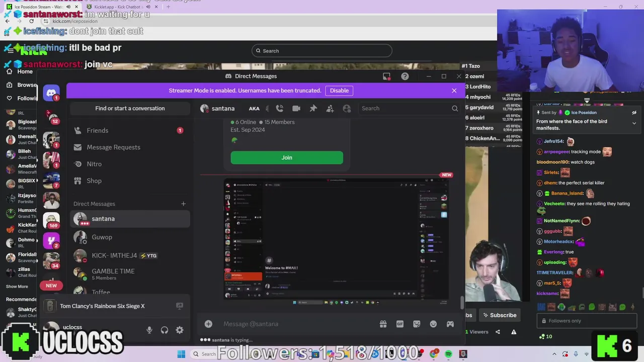Send a gift via gift icon
This screenshot has height=362, width=644.
[x=383, y=324]
